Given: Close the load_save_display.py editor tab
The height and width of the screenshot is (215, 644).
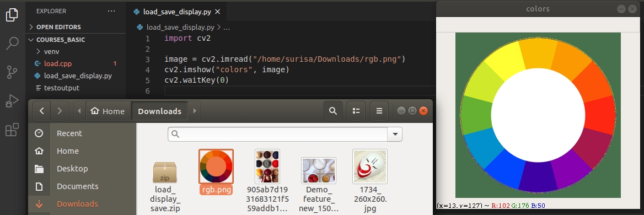Looking at the screenshot, I should (218, 12).
